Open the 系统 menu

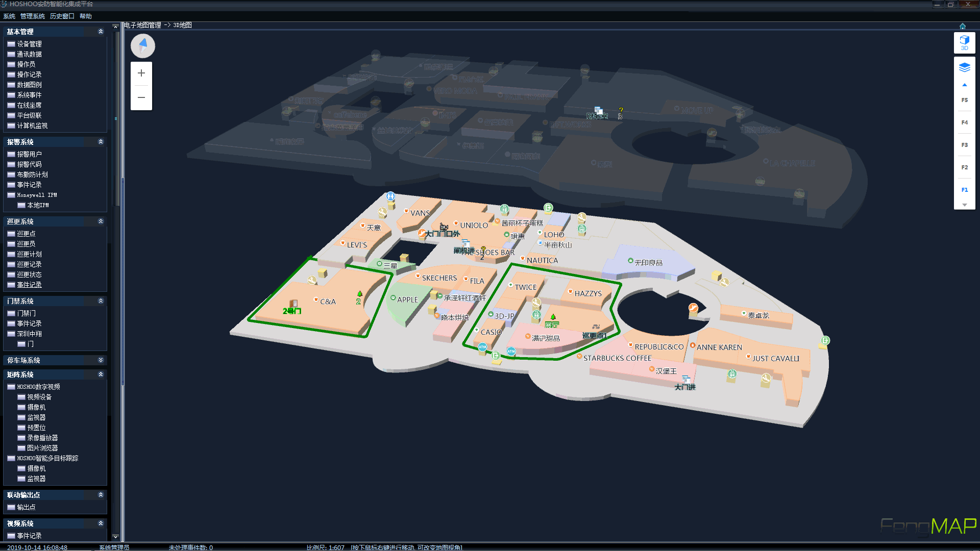[9, 16]
